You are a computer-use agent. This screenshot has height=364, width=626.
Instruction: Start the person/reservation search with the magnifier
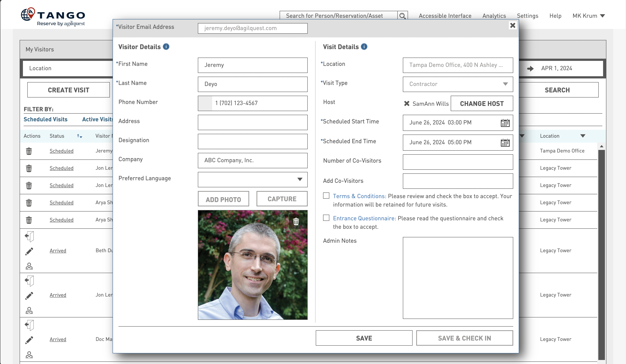[x=403, y=15]
